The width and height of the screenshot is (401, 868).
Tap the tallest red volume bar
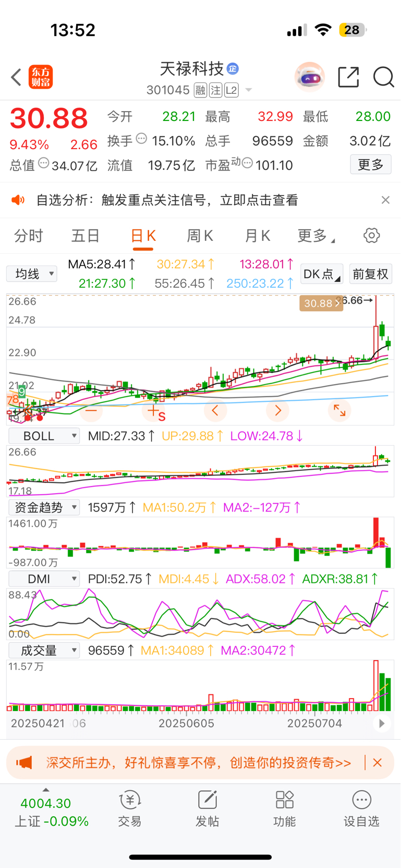[x=375, y=686]
